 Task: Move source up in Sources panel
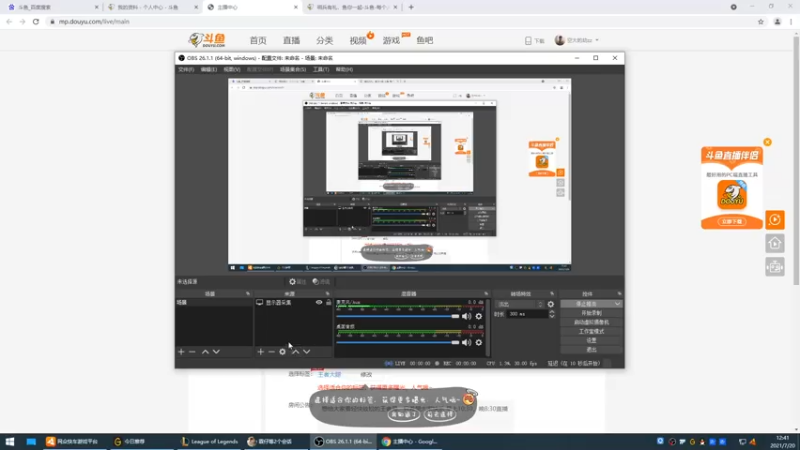295,352
